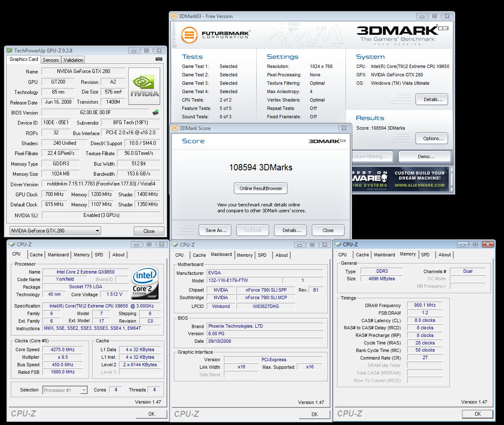This screenshot has width=504, height=425.
Task: Click CAS# Latency 8.0 clocks value
Action: (x=425, y=321)
